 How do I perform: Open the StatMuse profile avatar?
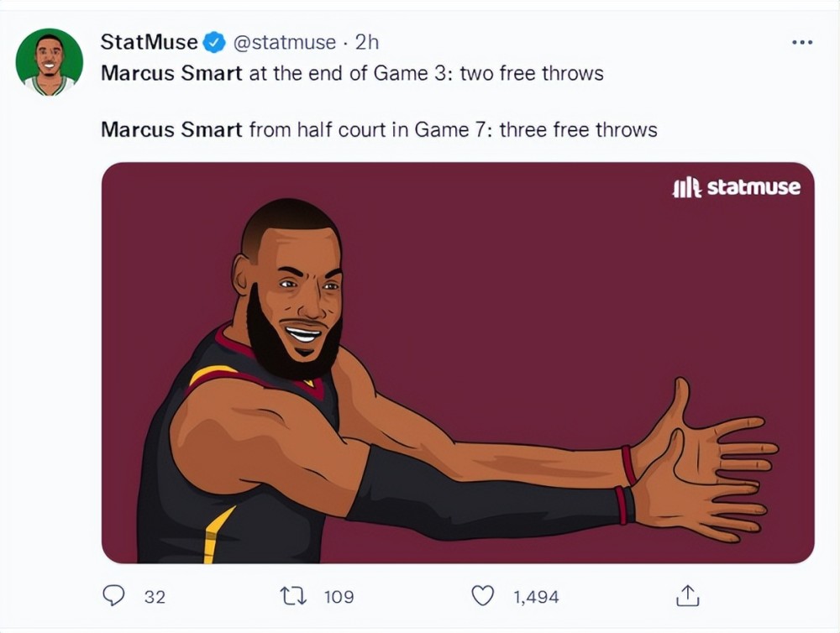[x=50, y=62]
